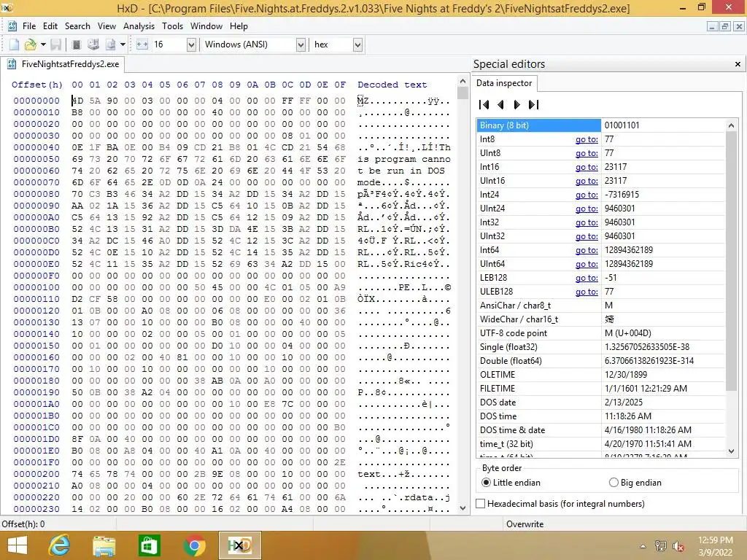Open the hex offset base dropdown
The image size is (747, 560).
[357, 44]
